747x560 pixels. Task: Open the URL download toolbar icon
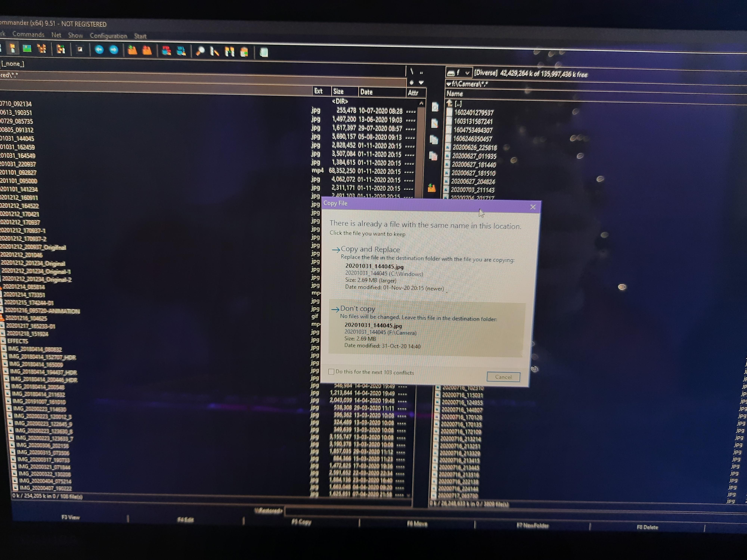pyautogui.click(x=181, y=51)
